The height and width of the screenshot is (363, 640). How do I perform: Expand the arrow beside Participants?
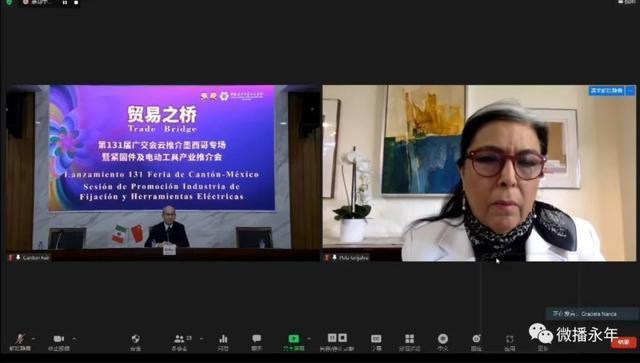201,339
